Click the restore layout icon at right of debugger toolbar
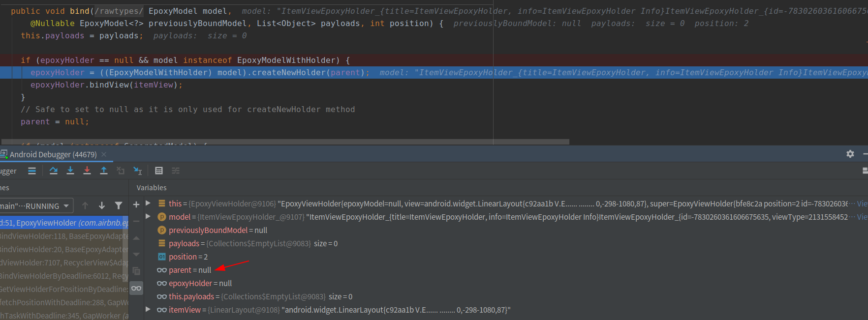 [865, 171]
